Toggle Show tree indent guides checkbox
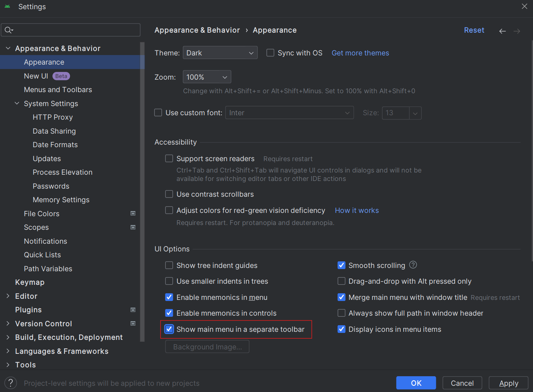This screenshot has height=392, width=533. coord(169,265)
